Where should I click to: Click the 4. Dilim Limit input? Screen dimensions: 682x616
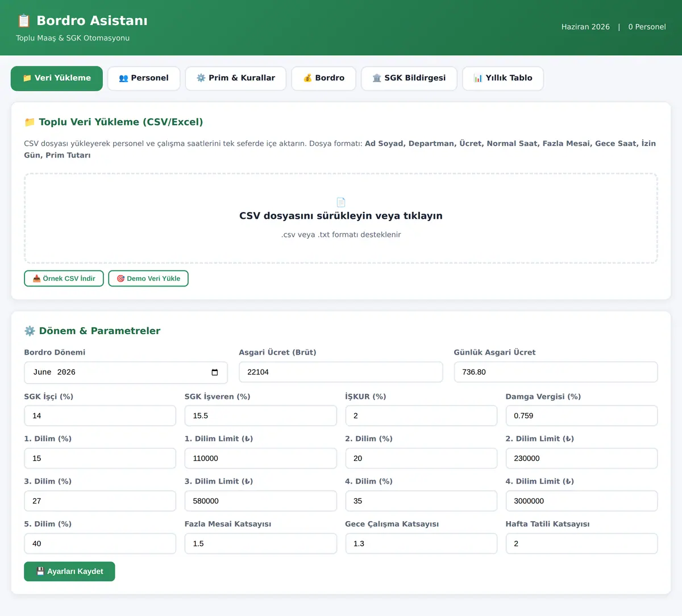(x=582, y=501)
